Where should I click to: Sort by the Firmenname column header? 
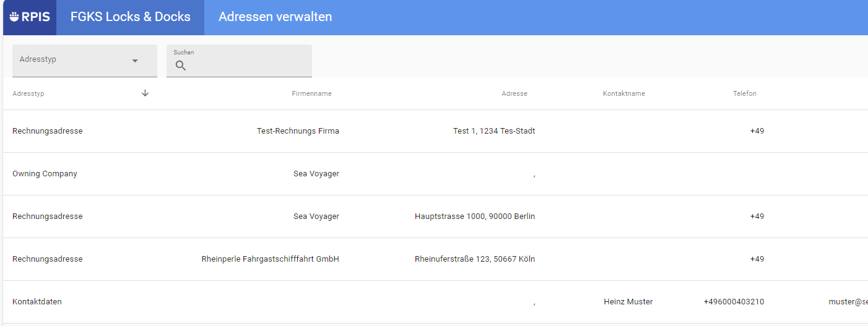click(311, 94)
